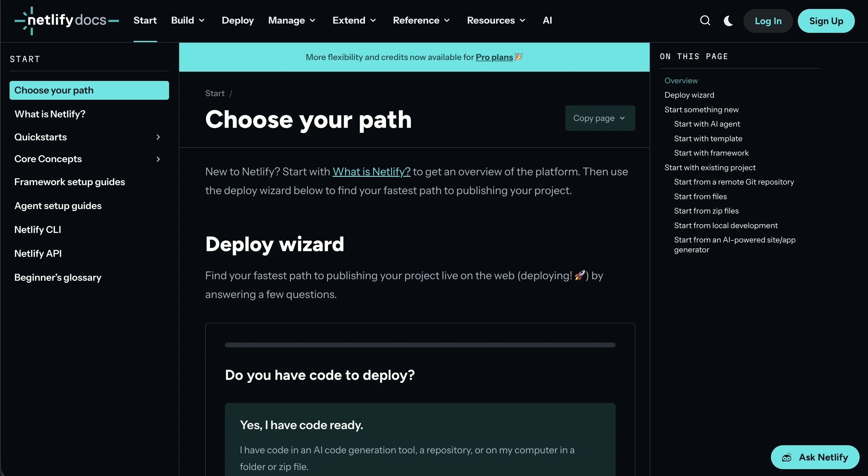This screenshot has width=868, height=476.
Task: Expand the Reference menu
Action: pyautogui.click(x=421, y=21)
